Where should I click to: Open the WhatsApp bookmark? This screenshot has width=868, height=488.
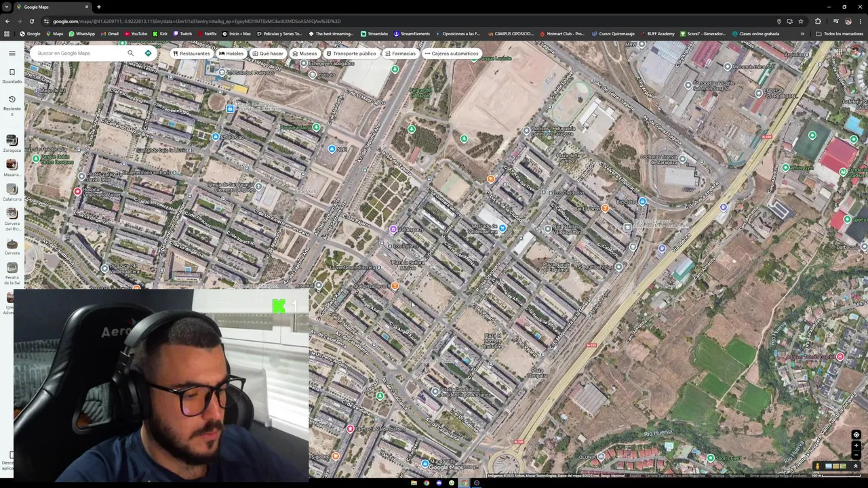pos(82,34)
